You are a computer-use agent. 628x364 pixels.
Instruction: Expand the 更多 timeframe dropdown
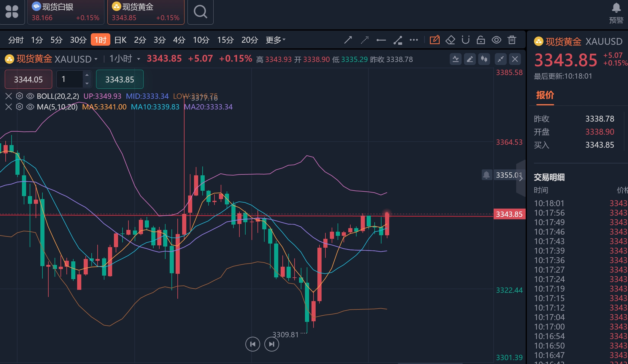pyautogui.click(x=276, y=40)
